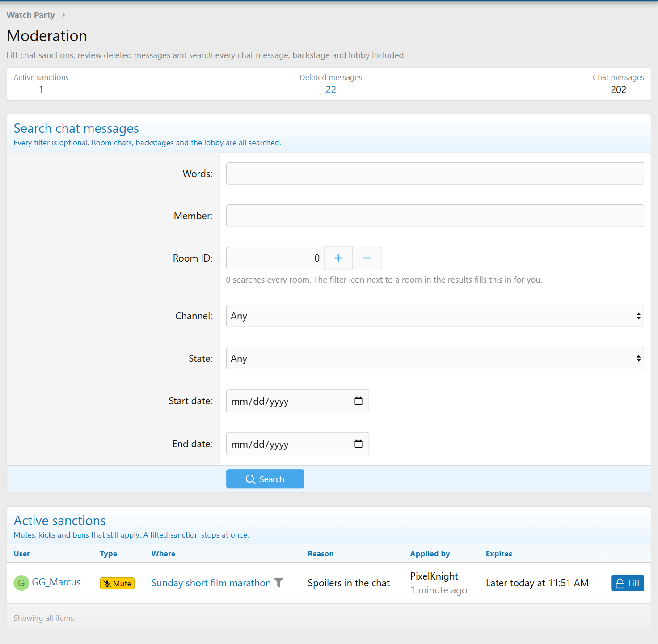658x644 pixels.
Task: Open the 22 deleted messages link
Action: (331, 89)
